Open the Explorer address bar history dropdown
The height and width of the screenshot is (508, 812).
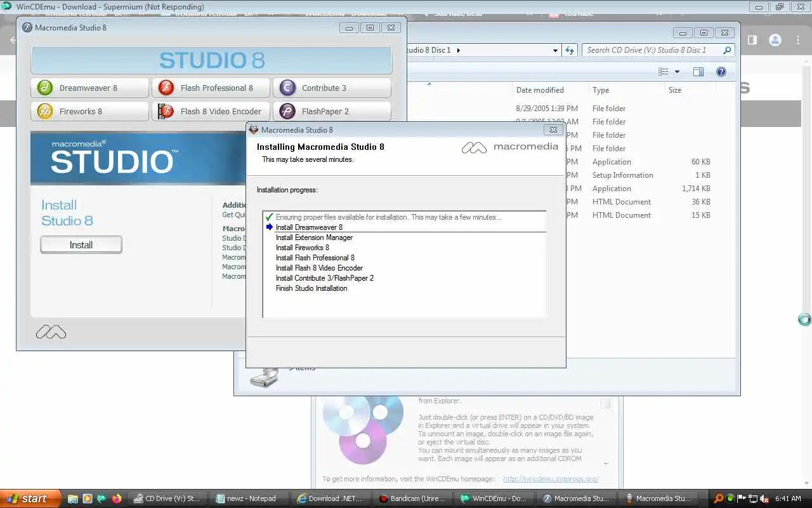555,50
